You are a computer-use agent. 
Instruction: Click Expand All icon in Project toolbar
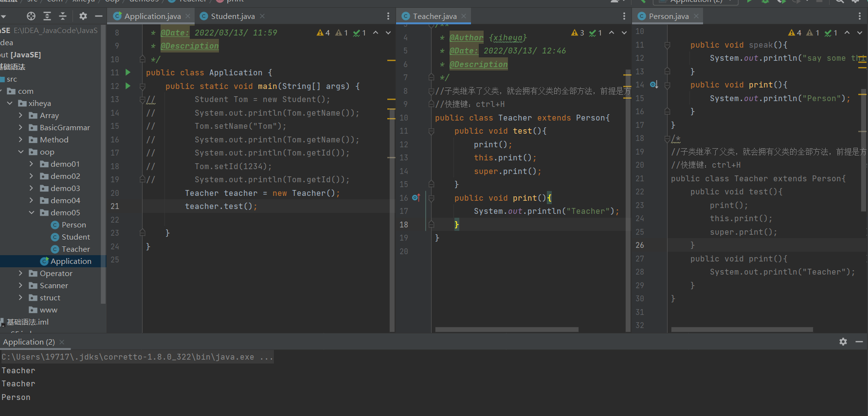click(47, 16)
